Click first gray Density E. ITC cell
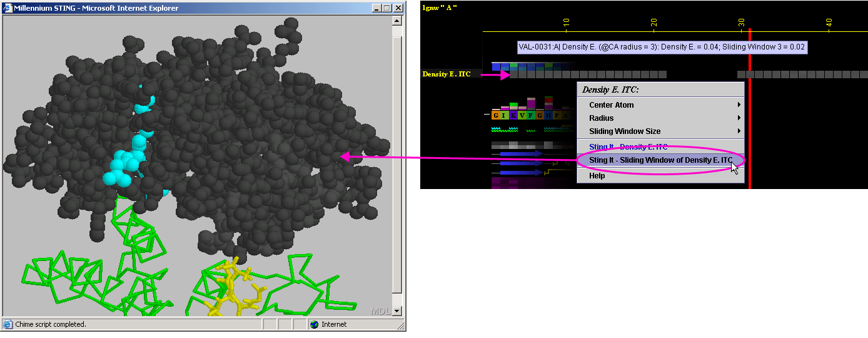Viewport: 868px width, 338px height. click(x=513, y=74)
